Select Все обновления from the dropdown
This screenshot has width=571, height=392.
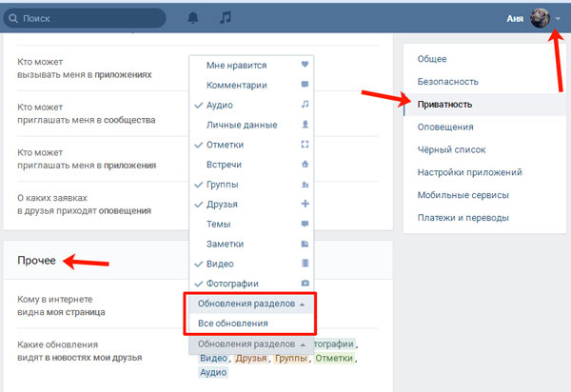(232, 323)
